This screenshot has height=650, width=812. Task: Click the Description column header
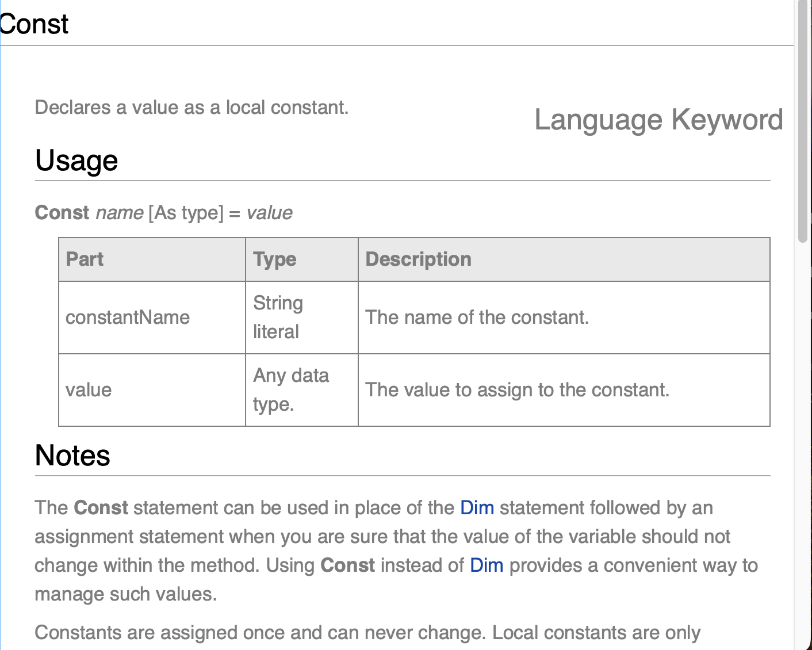[564, 259]
